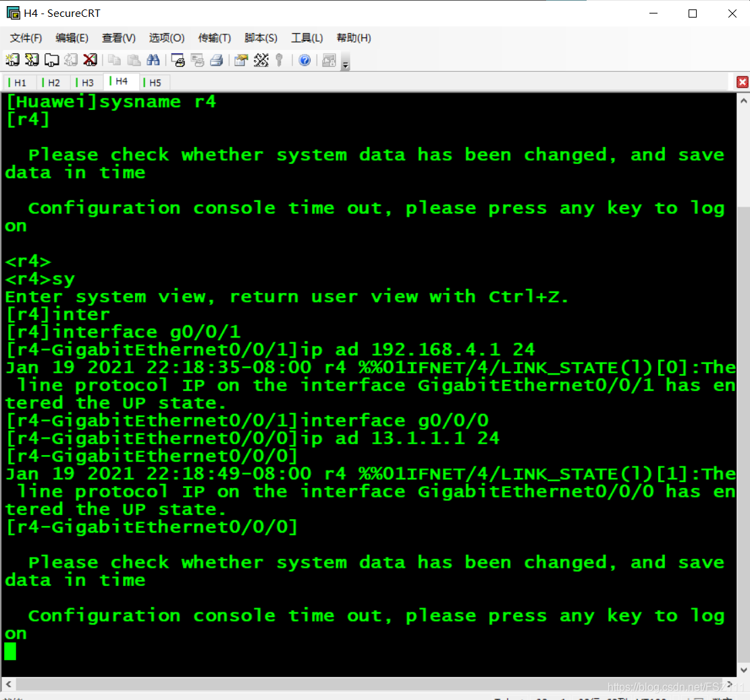Click the timestamp 'Jan 19 2021 22:18:35-08:00'

(159, 367)
